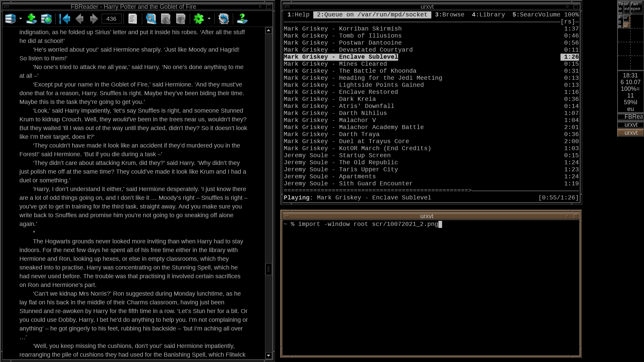Screen dimensions: 644x362
Task: Select track Duel at Trayus Core
Action: click(431, 141)
